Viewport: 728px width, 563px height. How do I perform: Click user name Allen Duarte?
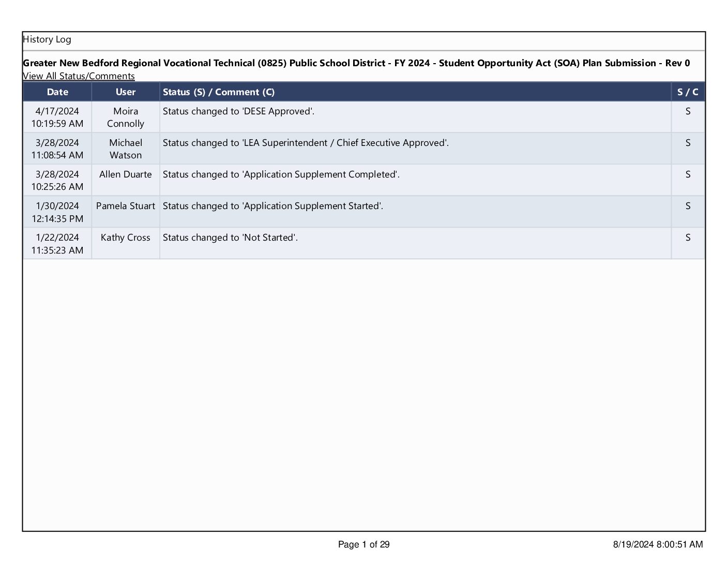126,174
